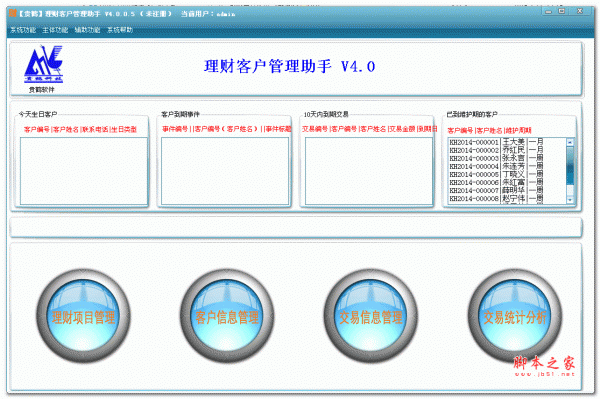Click the scrollbar thumb in the maintenance customer list

point(570,165)
